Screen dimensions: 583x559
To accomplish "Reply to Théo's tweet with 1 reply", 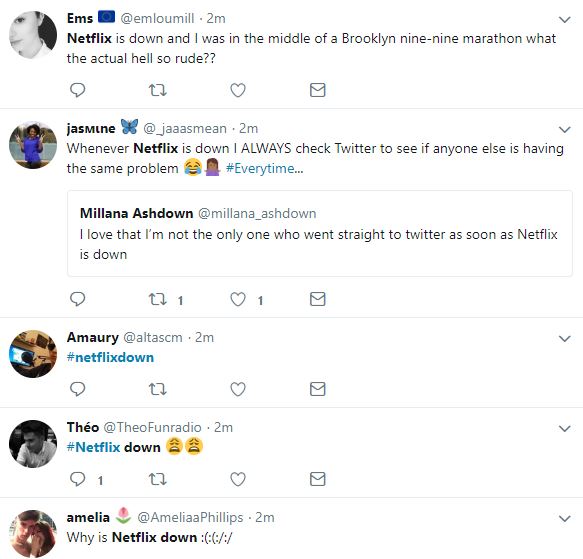I will pos(77,479).
